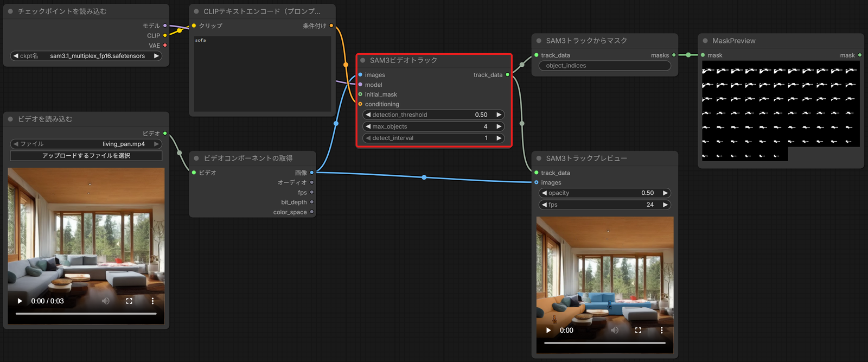Pick next file with ファイル right arrow

point(156,144)
